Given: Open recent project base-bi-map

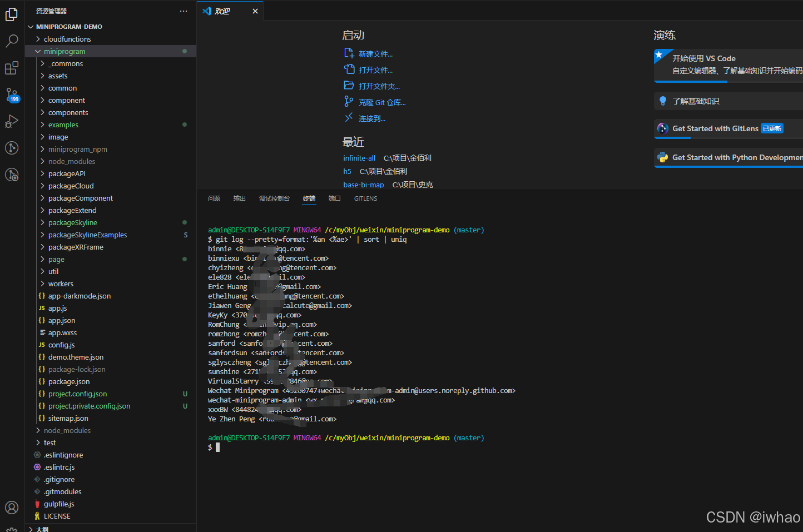Looking at the screenshot, I should point(364,185).
